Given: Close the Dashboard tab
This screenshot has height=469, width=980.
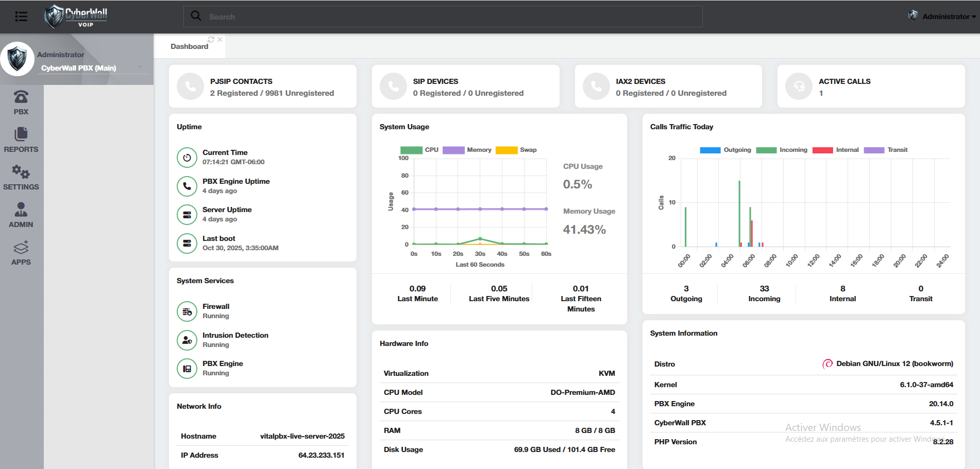Looking at the screenshot, I should (220, 40).
